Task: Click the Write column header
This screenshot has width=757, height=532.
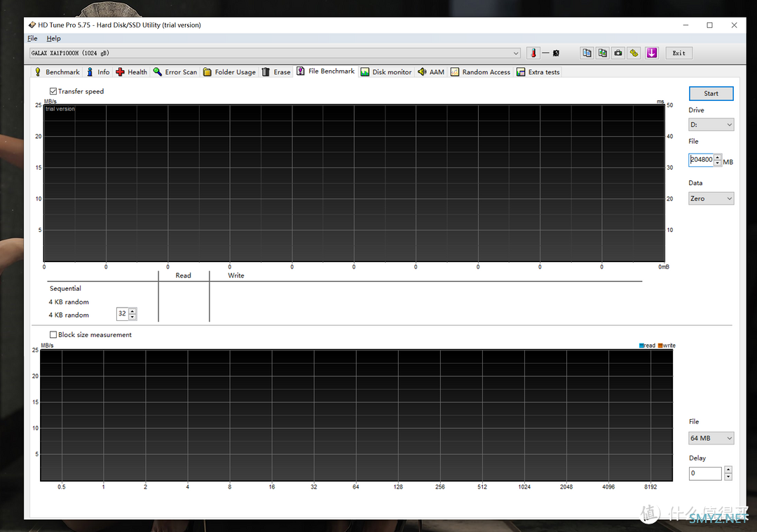Action: [x=236, y=275]
